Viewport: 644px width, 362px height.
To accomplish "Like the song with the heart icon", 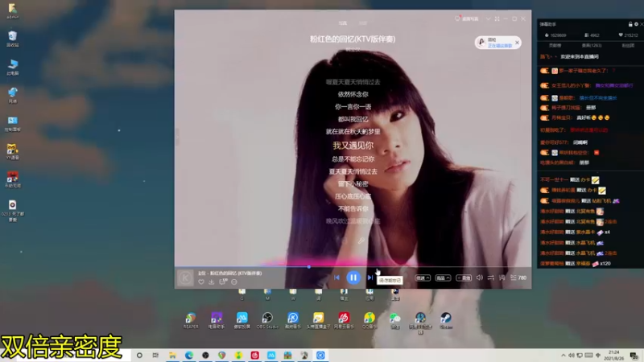I will tap(201, 282).
